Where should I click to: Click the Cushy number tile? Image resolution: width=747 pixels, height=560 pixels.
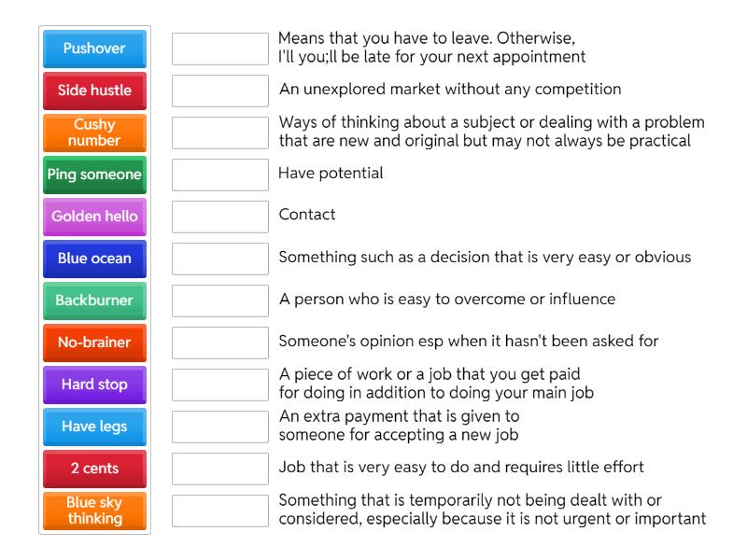click(93, 133)
